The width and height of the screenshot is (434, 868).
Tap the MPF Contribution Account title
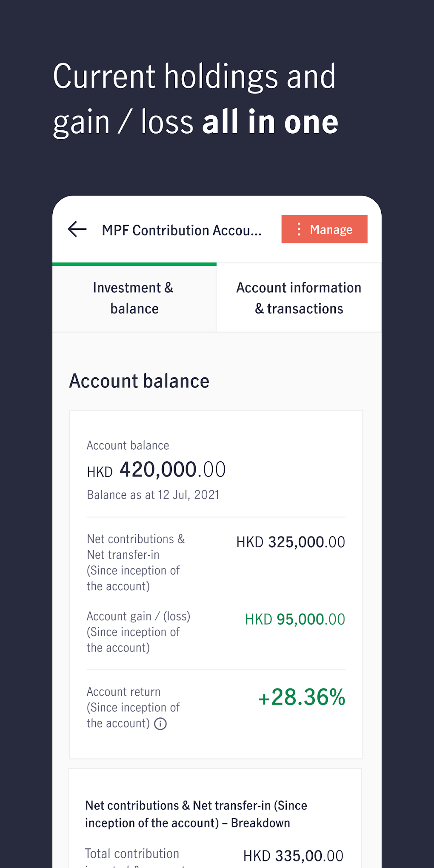[x=182, y=230]
